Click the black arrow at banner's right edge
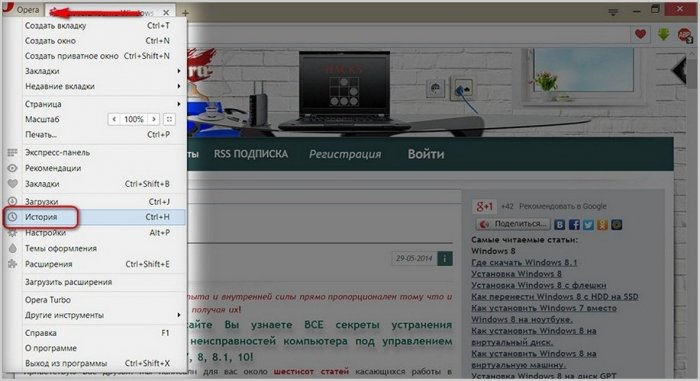700x381 pixels. coord(679,70)
